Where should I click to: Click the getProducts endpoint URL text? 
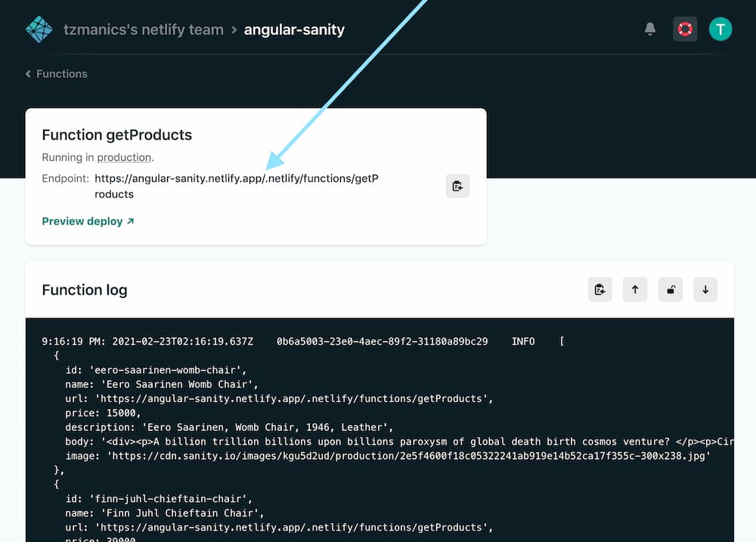(236, 178)
